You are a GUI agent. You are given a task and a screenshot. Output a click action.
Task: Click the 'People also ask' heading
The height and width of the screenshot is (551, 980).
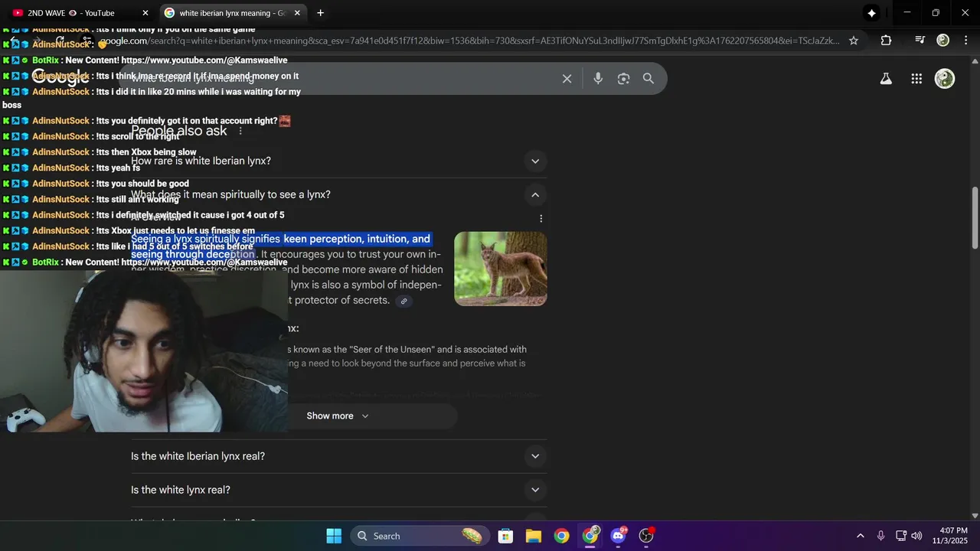(179, 131)
